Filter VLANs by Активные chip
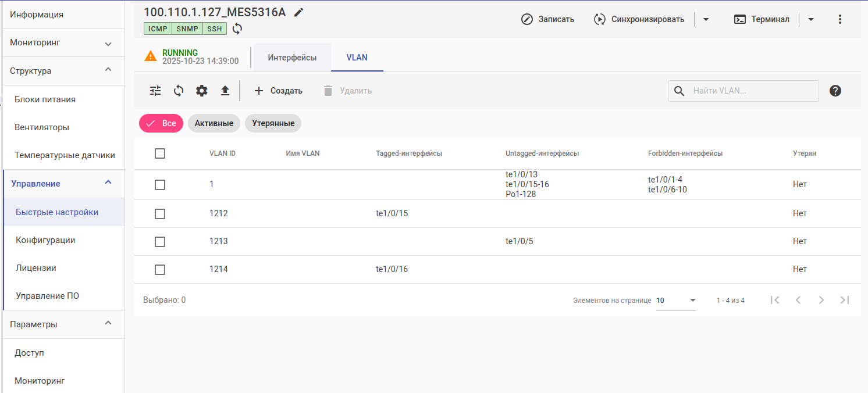This screenshot has width=868, height=393. pyautogui.click(x=214, y=123)
